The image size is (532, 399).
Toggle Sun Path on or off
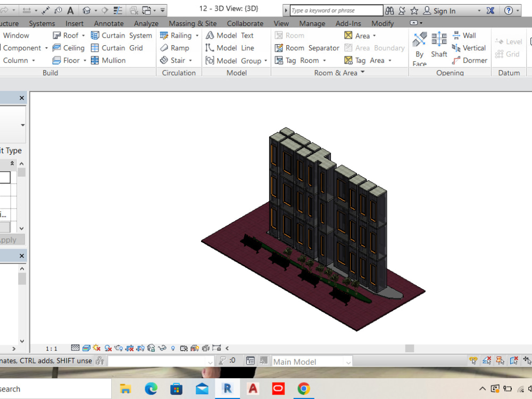tap(97, 348)
